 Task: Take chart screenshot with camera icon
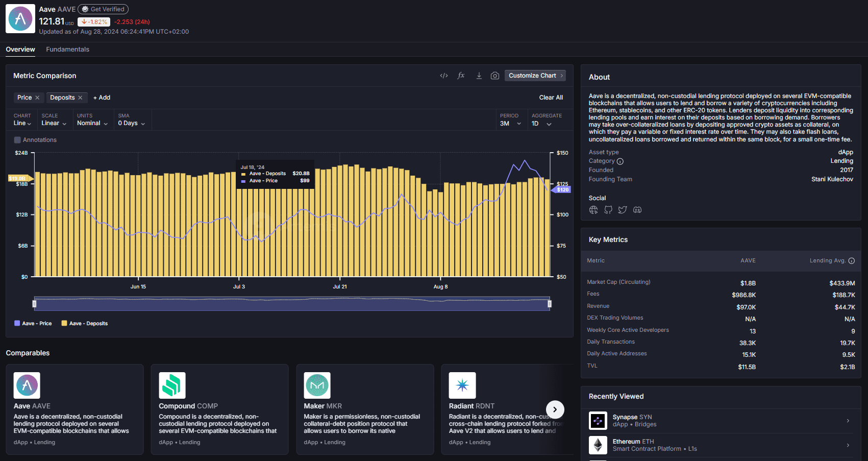pos(495,76)
